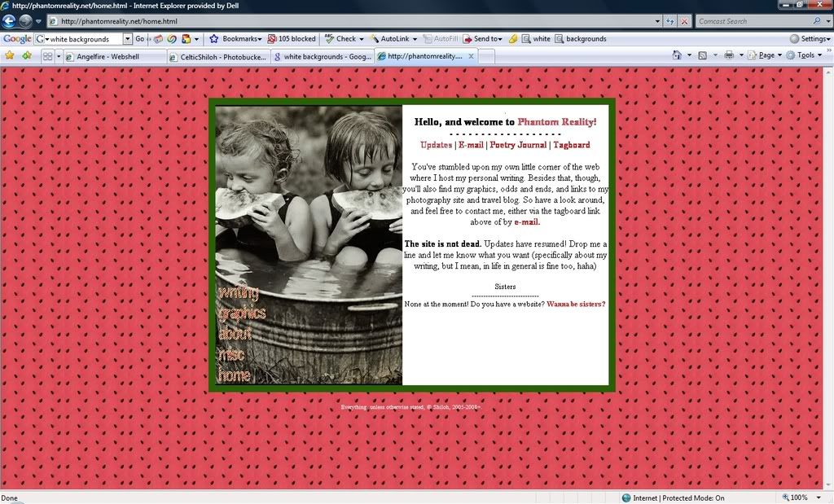Expand the Google toolbar search history dropdown
Screen dimensions: 834x504
128,39
